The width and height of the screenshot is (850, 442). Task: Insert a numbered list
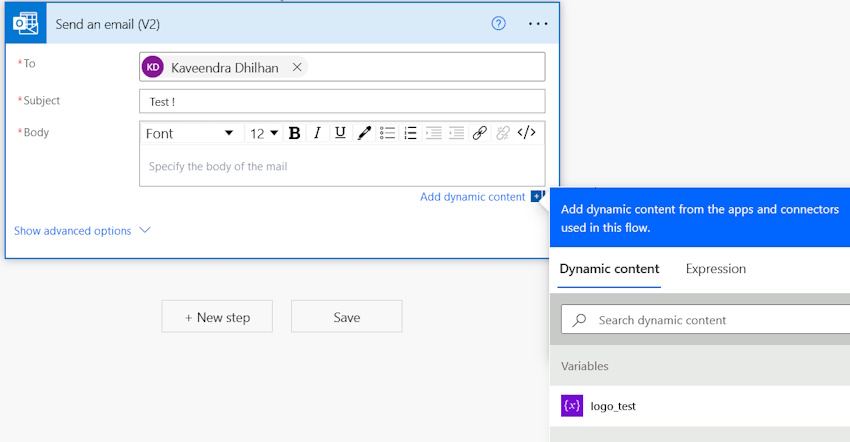pos(410,133)
